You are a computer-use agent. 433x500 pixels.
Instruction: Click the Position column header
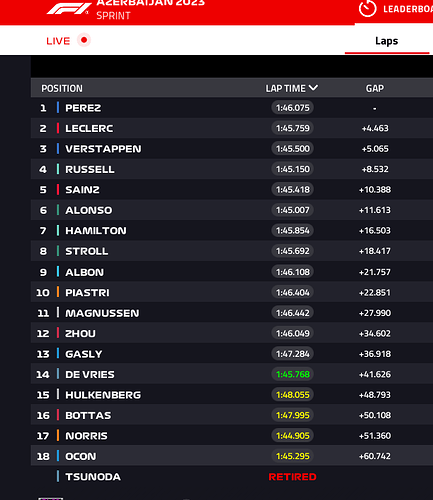tap(62, 88)
